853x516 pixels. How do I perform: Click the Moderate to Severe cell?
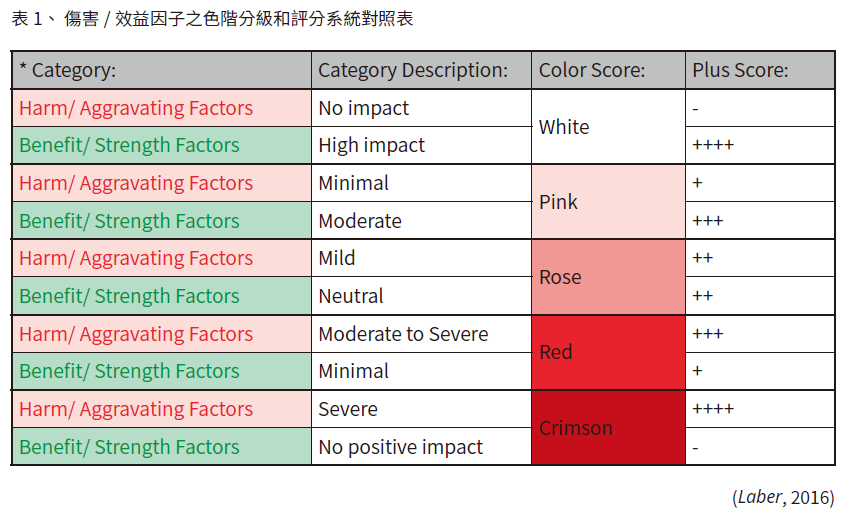click(x=421, y=334)
